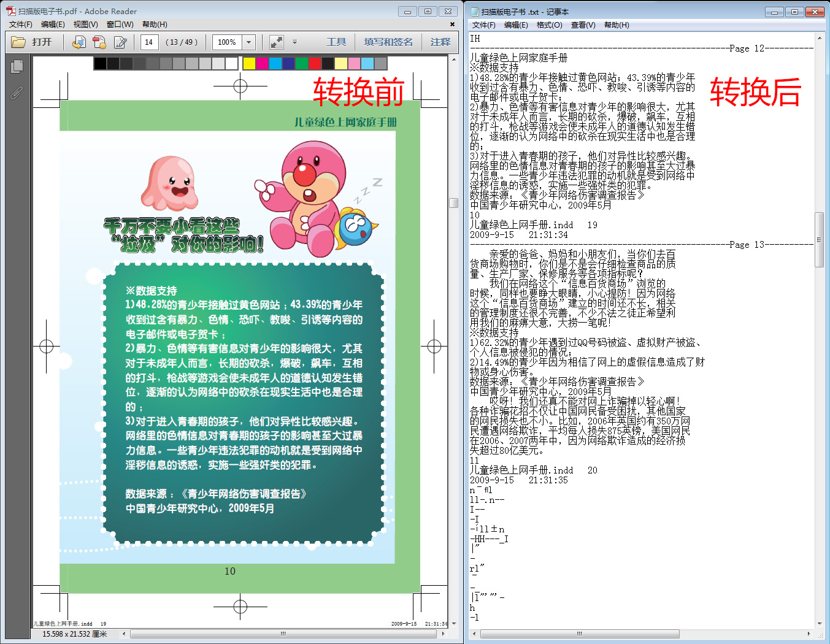
Task: Click the IH text on Notepad's first line
Action: pos(475,39)
